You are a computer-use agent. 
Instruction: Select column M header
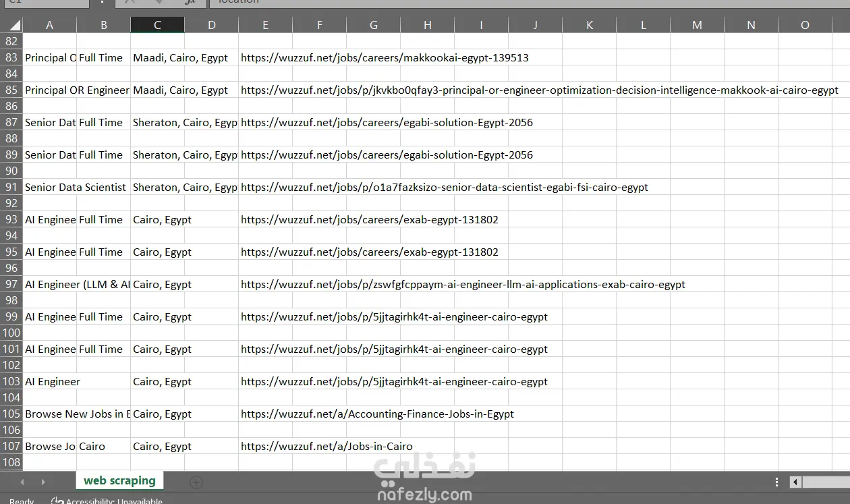(x=697, y=25)
